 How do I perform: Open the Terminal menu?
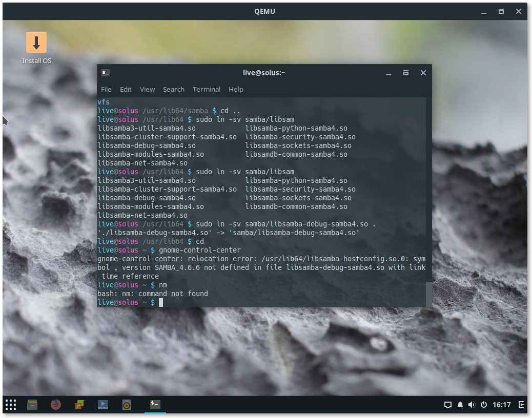click(x=206, y=90)
